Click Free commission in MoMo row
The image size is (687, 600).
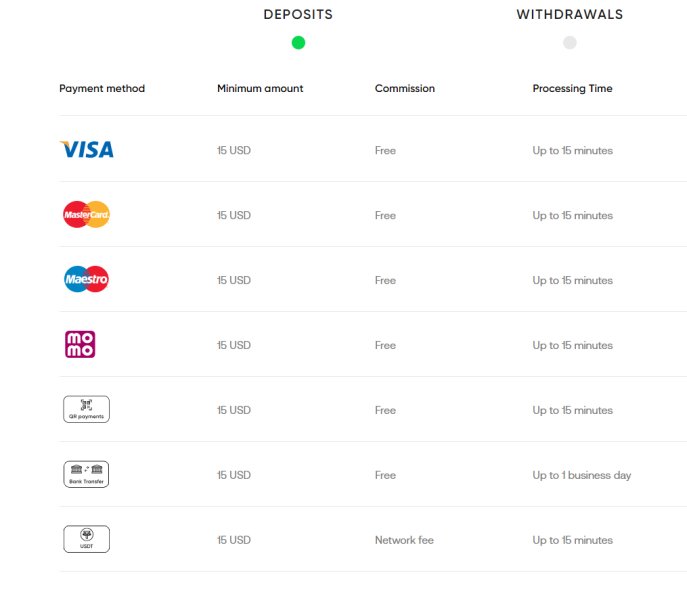(386, 345)
